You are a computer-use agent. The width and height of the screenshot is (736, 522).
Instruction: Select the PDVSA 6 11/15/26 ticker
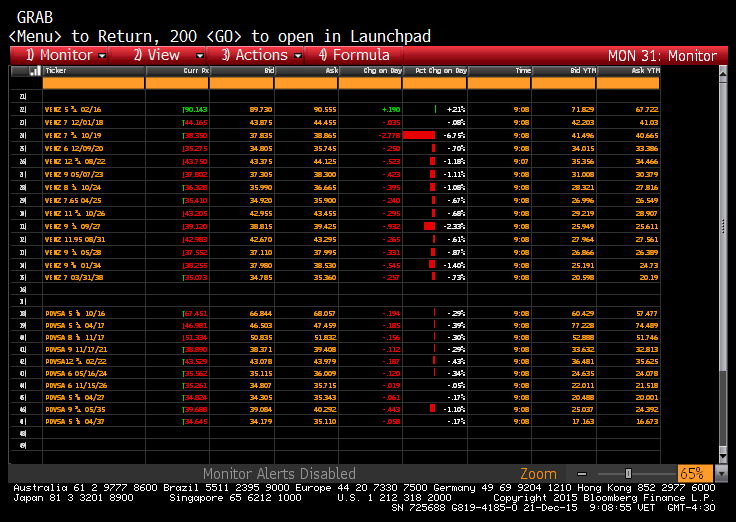pos(77,386)
